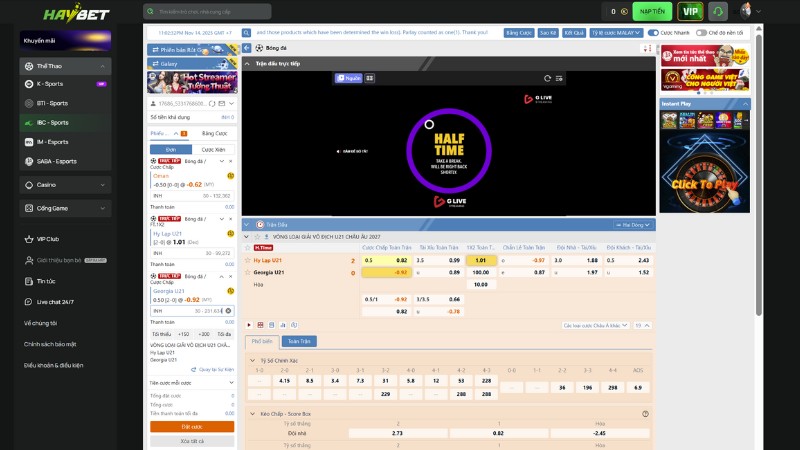Image resolution: width=800 pixels, height=450 pixels.
Task: Click the help question mark in Kèo Chấp - Score Box
Action: pos(645,414)
